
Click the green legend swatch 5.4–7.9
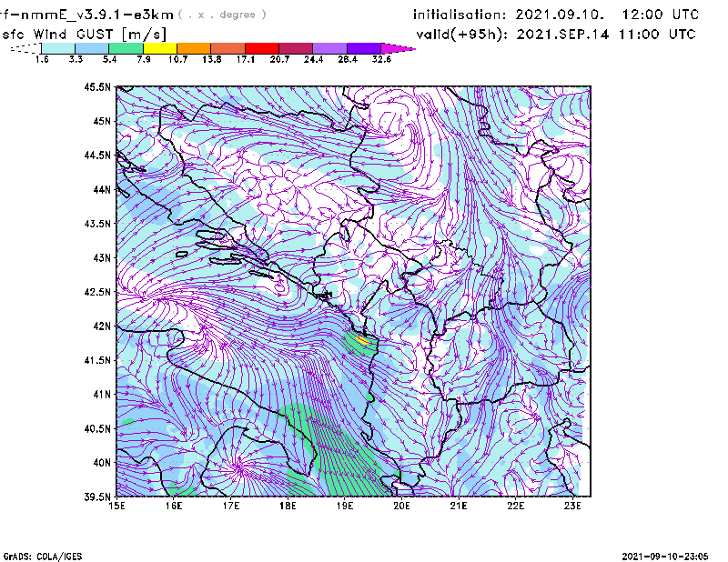pyautogui.click(x=126, y=48)
